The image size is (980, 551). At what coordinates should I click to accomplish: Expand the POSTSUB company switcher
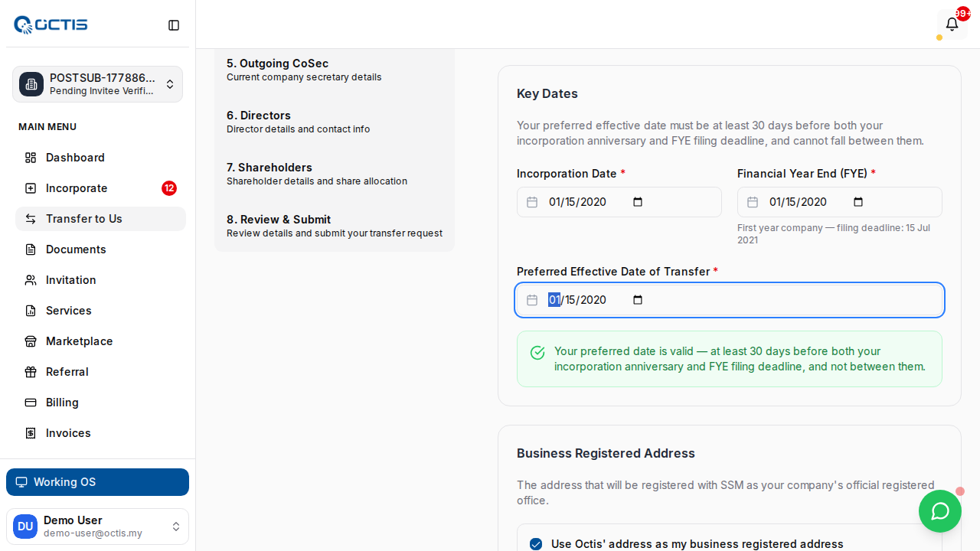coord(97,84)
